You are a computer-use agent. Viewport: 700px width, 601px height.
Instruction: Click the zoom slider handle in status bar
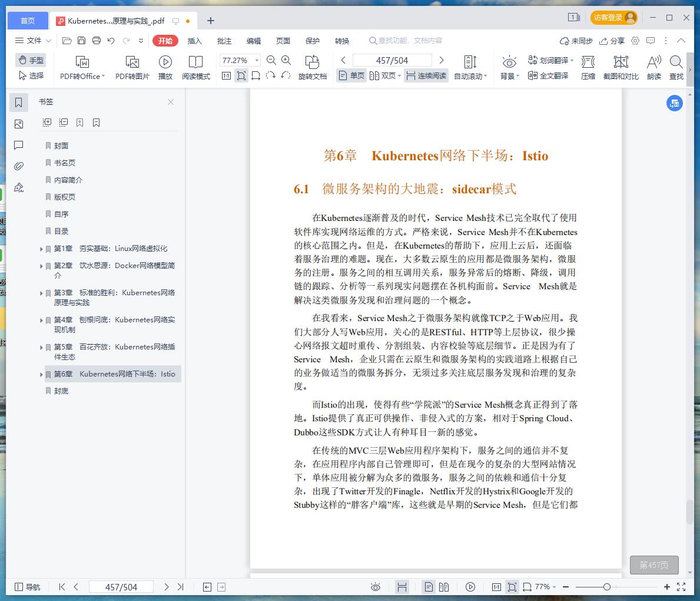(607, 587)
